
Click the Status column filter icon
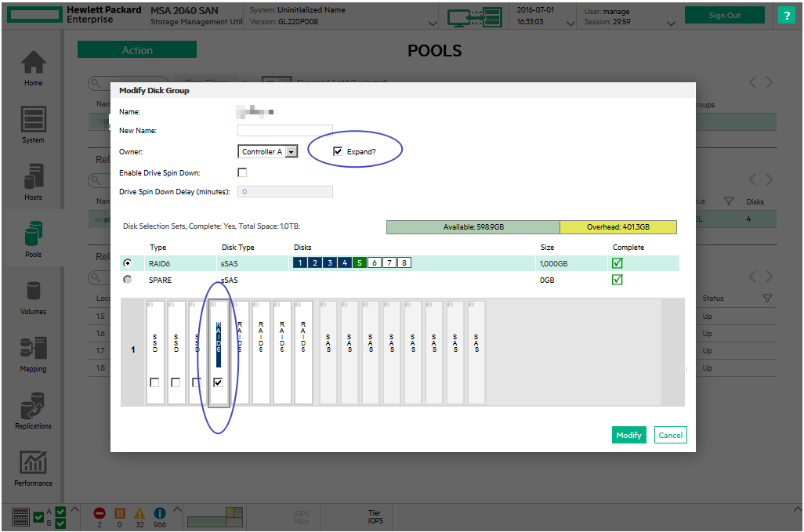(x=767, y=298)
